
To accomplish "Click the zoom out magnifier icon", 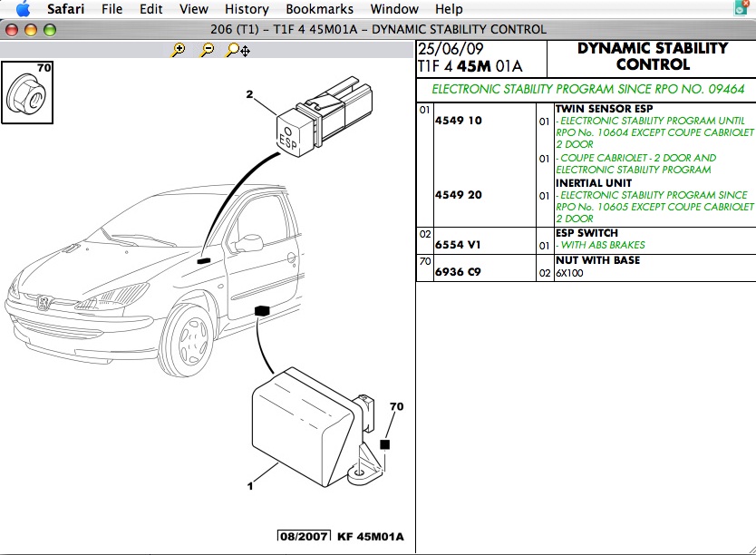I will (208, 51).
